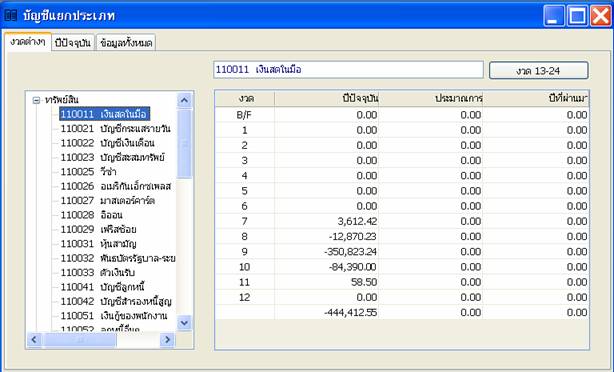Screen dimensions: 614x372
Task: Select account 110029 เฟิร์สช้อย
Action: pos(98,229)
